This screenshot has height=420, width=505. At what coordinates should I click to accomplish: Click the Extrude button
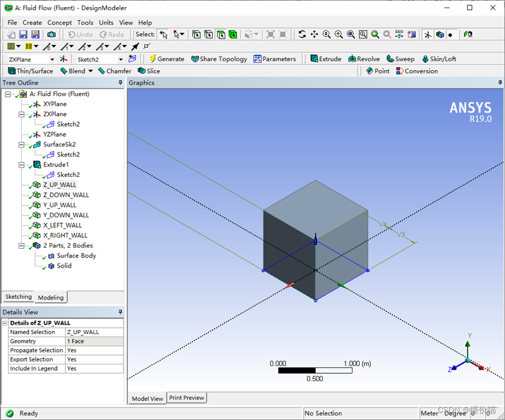click(x=326, y=59)
